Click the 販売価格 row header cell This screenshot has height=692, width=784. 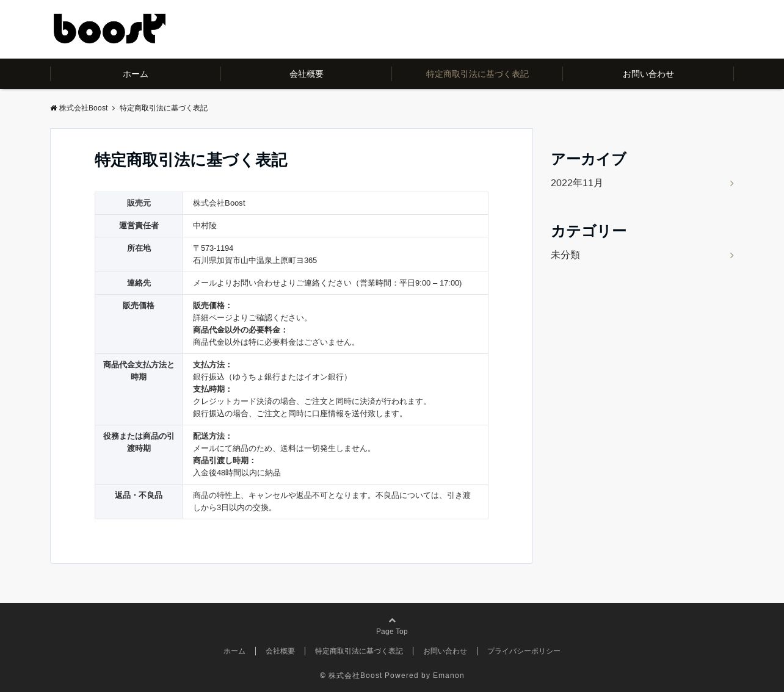coord(139,324)
